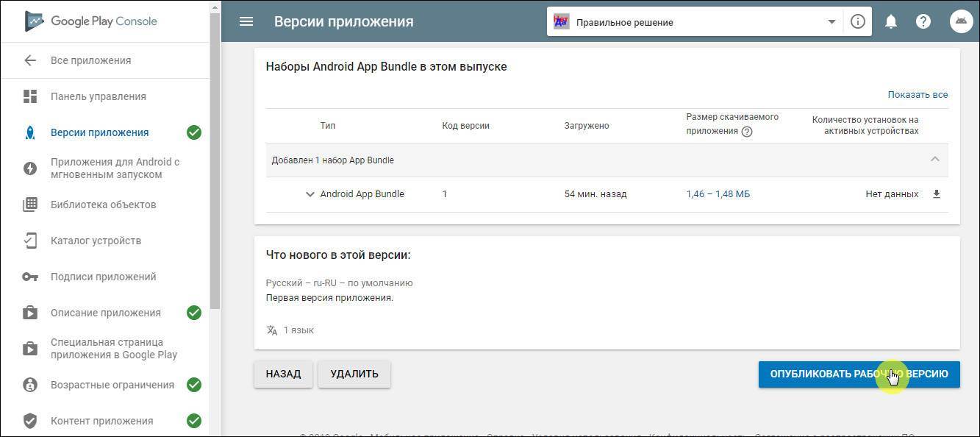Expand the Android App Bundle row
The height and width of the screenshot is (437, 980).
pyautogui.click(x=310, y=194)
